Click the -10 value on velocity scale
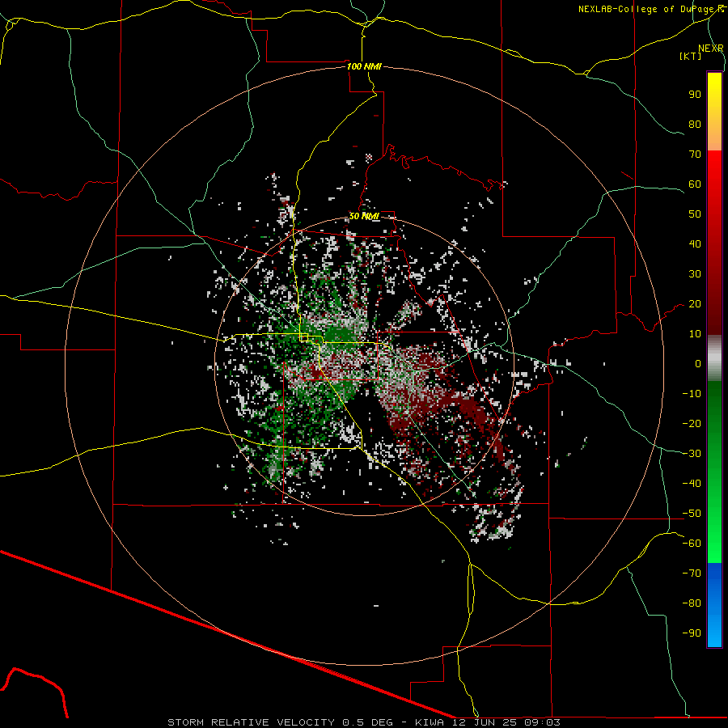This screenshot has height=728, width=728. click(x=692, y=394)
